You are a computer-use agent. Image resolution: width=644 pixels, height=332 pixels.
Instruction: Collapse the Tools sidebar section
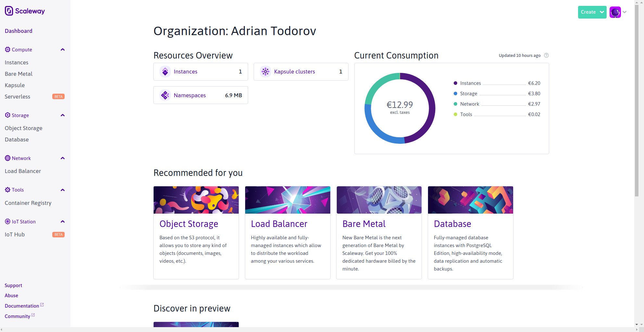(x=63, y=190)
